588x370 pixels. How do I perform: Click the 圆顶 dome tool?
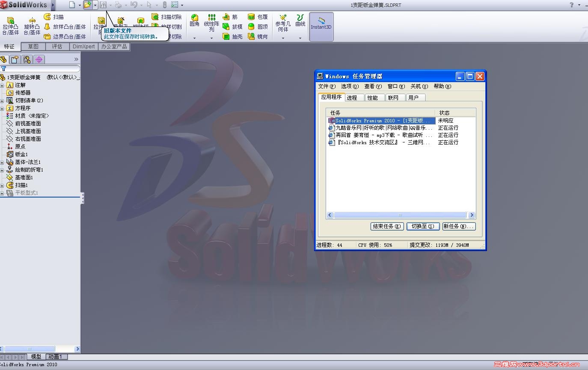(258, 27)
